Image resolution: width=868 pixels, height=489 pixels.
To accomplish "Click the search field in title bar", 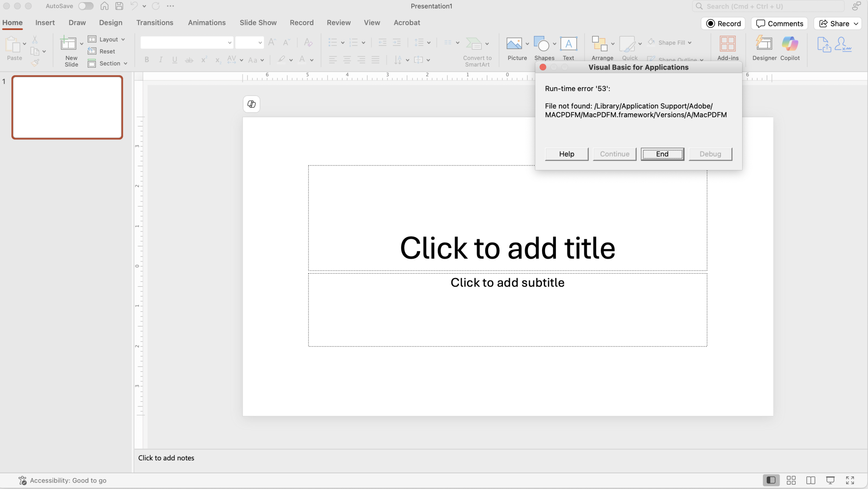I will 768,6.
